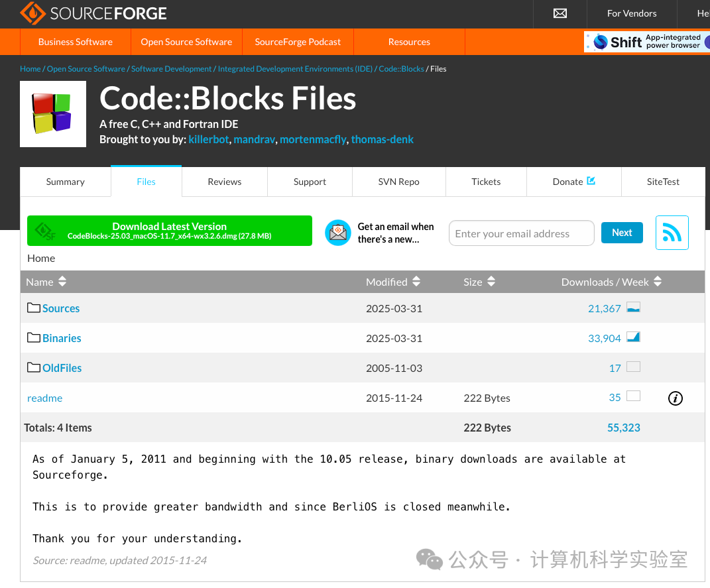Click the 2005-11-03 modified date
The image size is (710, 588).
click(394, 368)
